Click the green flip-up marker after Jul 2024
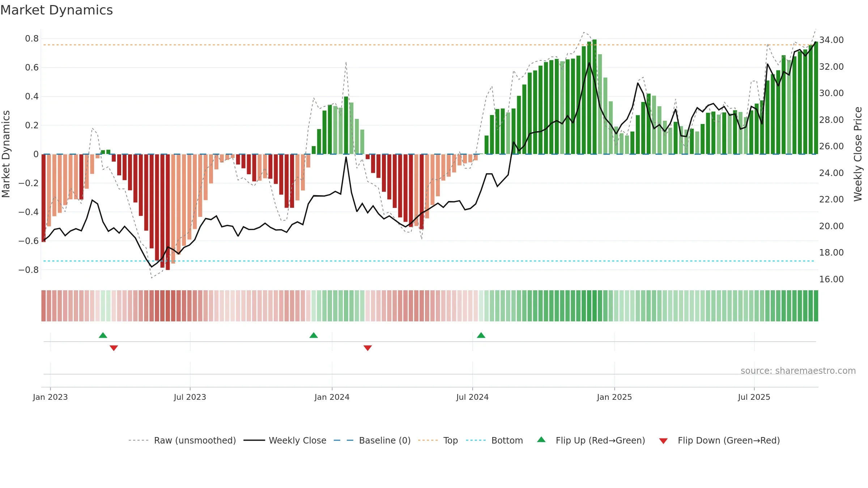Viewport: 868px width, 488px height. tap(481, 335)
